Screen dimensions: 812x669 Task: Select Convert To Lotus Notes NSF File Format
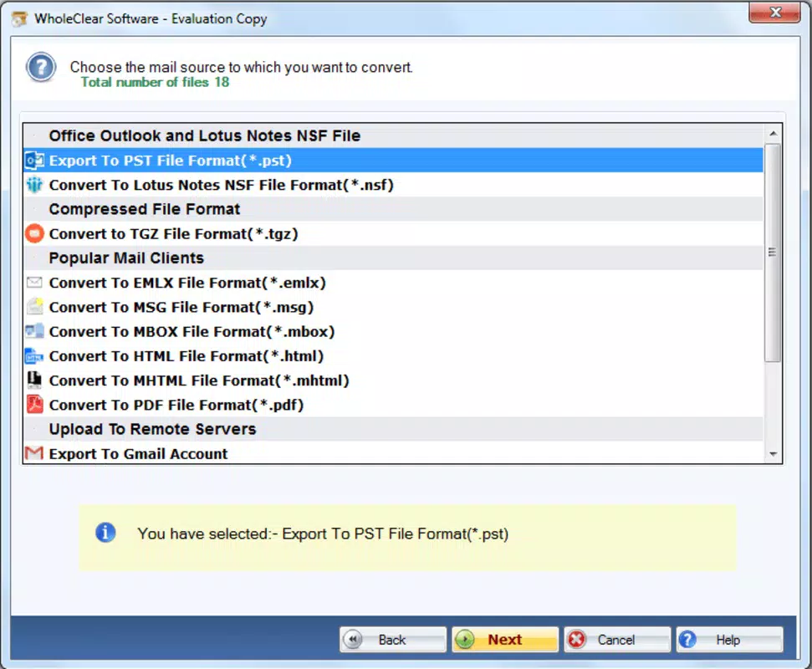(393, 185)
